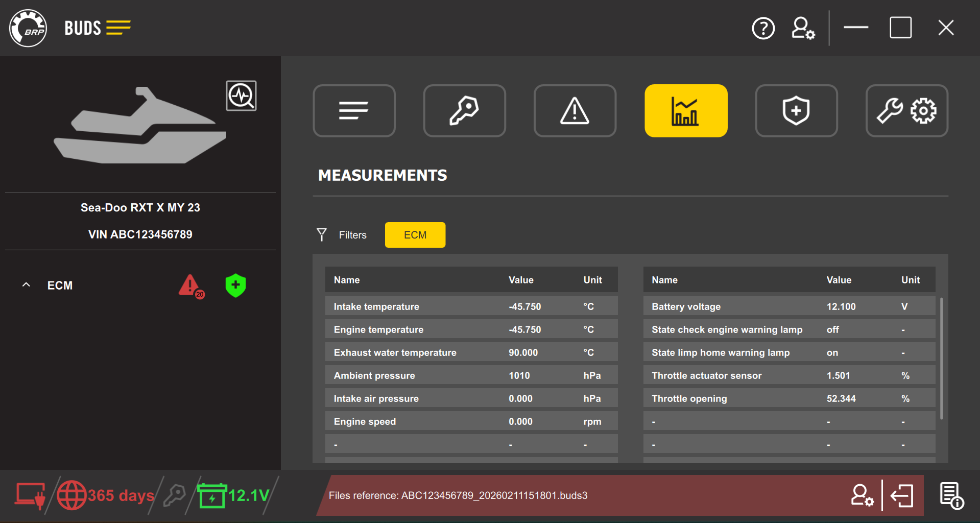Open the Help question mark menu
The height and width of the screenshot is (523, 980).
(763, 28)
